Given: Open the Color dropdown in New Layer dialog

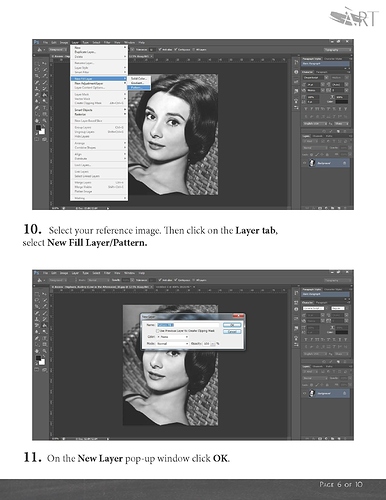Looking at the screenshot, I should pos(172,337).
